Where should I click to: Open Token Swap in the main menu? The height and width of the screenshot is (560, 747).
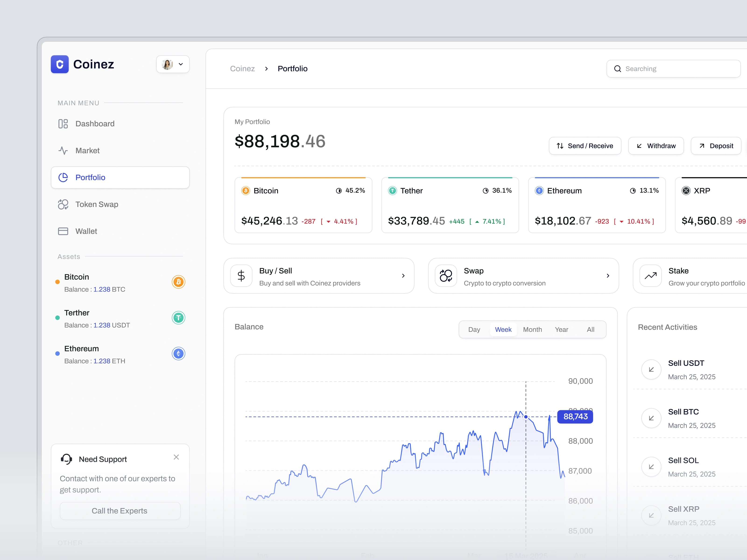(120, 204)
